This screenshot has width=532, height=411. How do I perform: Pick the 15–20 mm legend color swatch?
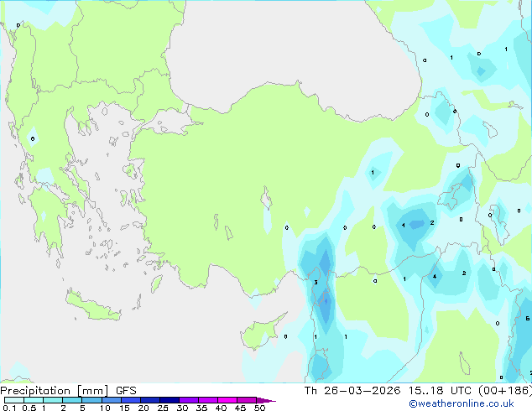coord(131,400)
